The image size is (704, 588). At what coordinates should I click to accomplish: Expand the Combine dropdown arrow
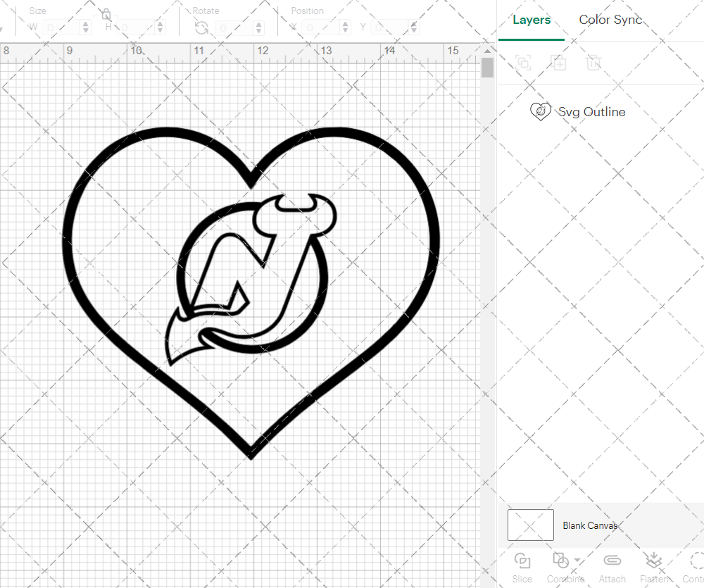click(x=577, y=560)
